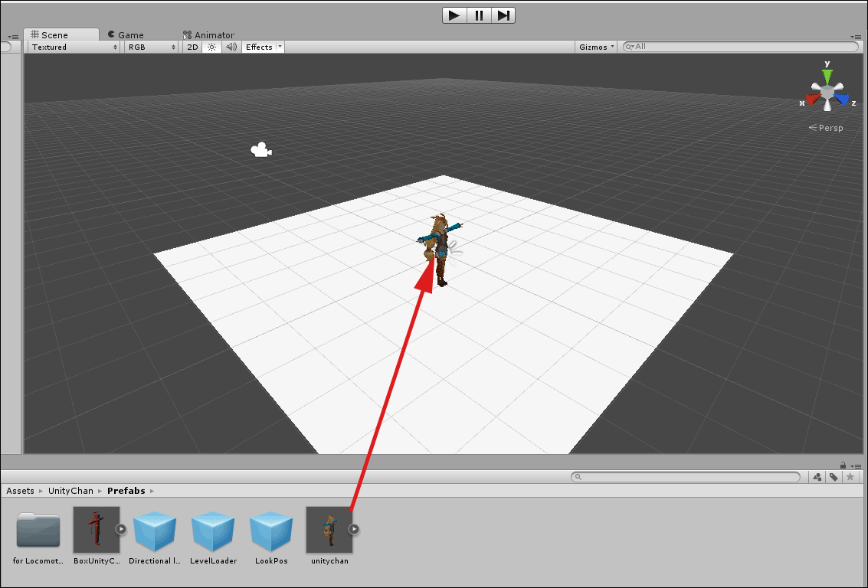Open the Textured draw mode dropdown
Screen dimensions: 868x588
pyautogui.click(x=74, y=47)
